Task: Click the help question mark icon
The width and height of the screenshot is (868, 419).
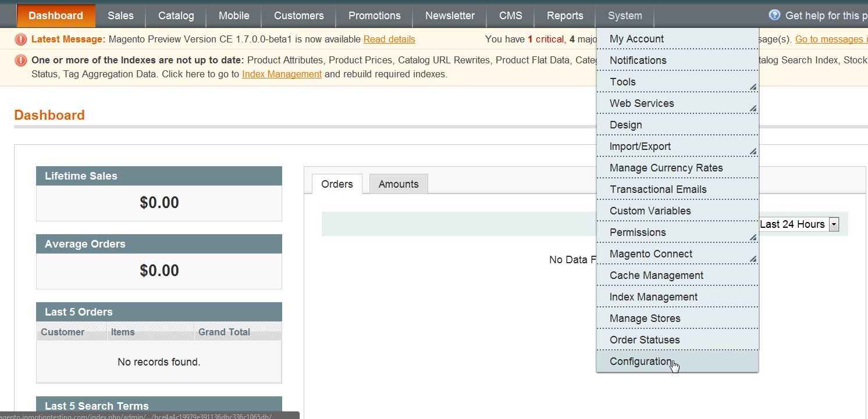Action: point(774,15)
